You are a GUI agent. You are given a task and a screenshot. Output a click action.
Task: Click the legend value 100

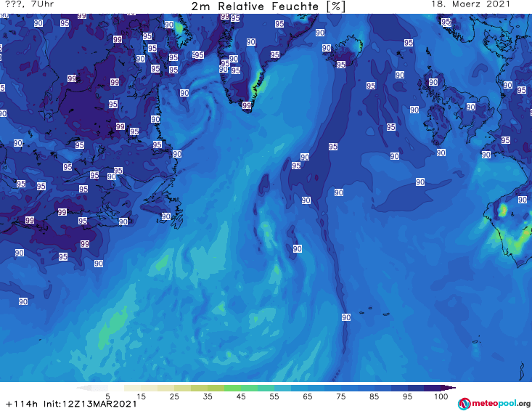(441, 396)
